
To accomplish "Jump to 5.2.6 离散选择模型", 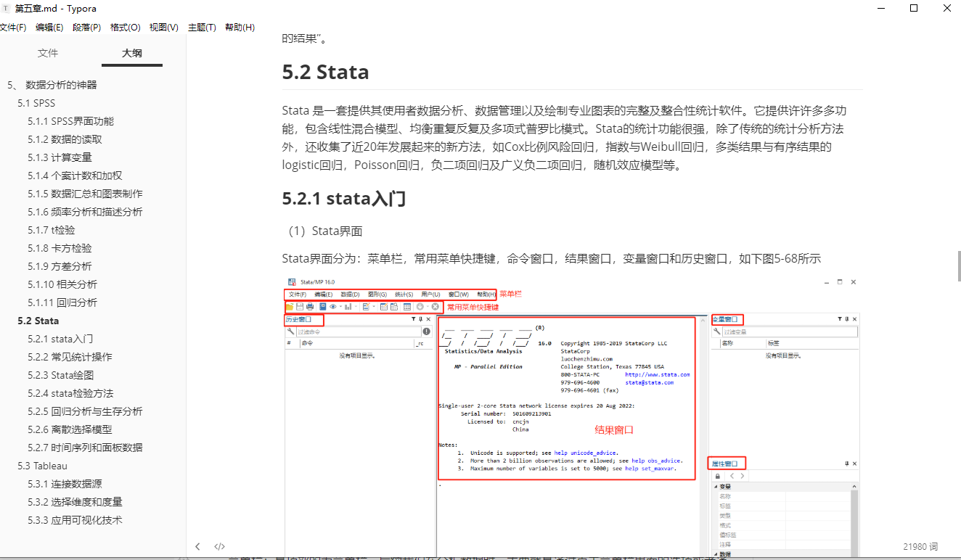I will click(70, 429).
